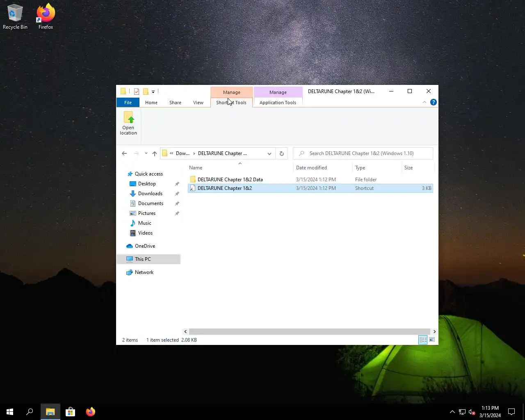Open the taskbar clock and date
Viewport: 525px width, 420px height.
click(x=490, y=412)
